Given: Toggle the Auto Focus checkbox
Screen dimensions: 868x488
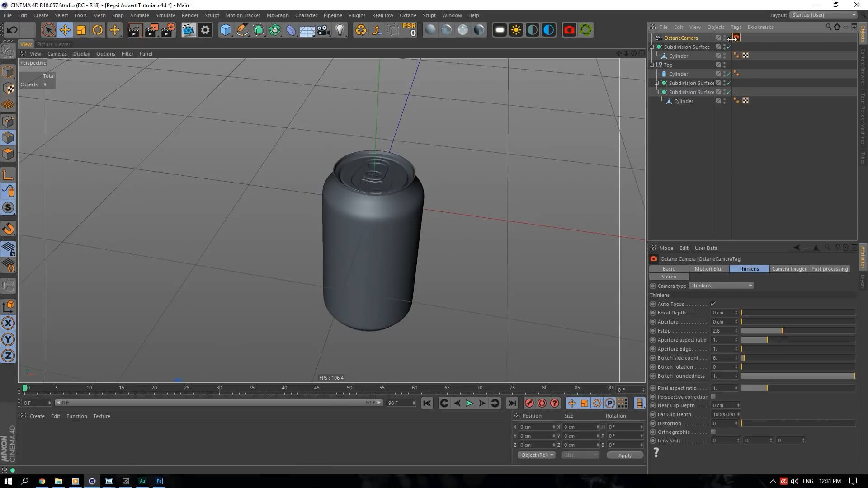Looking at the screenshot, I should (713, 304).
